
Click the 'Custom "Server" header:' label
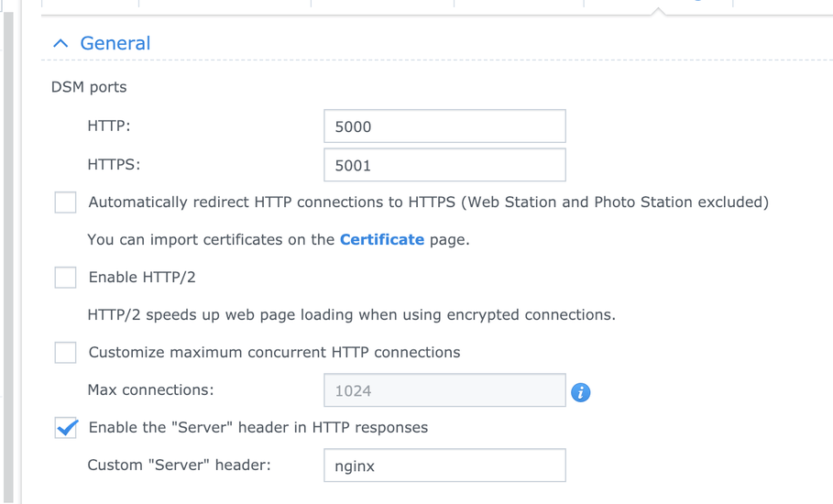(x=179, y=465)
